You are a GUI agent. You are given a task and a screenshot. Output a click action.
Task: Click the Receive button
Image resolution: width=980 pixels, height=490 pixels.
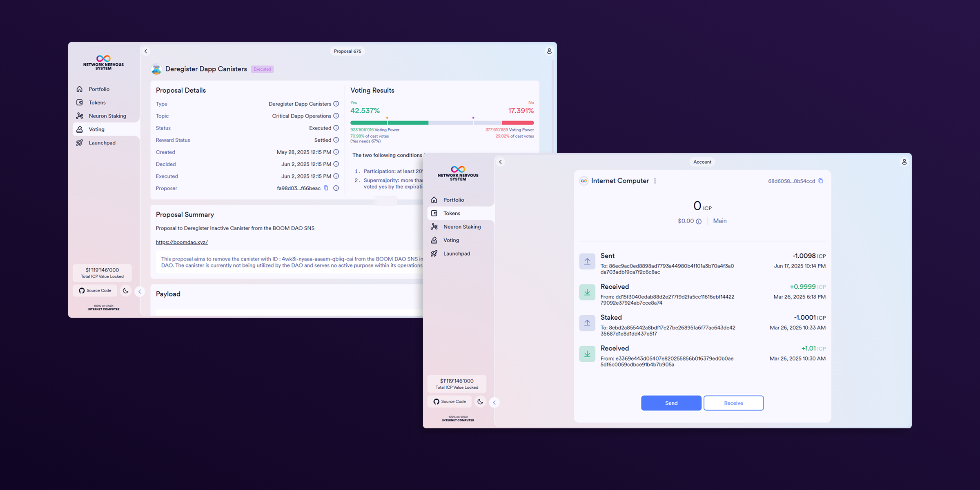click(x=733, y=403)
